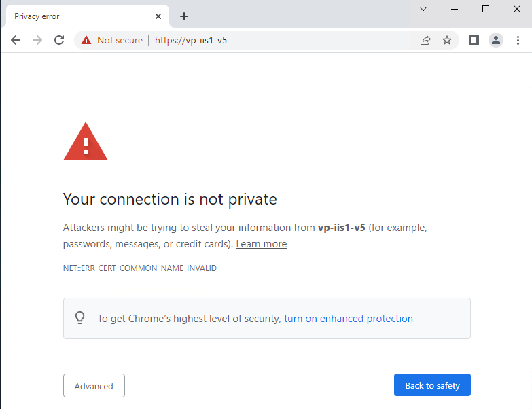Open Chrome's three-dot menu
The width and height of the screenshot is (532, 409).
pyautogui.click(x=518, y=40)
